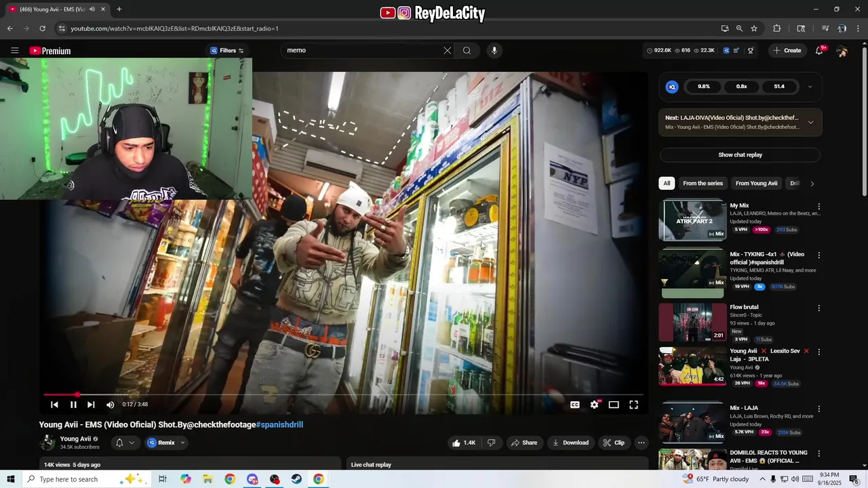Image resolution: width=868 pixels, height=488 pixels.
Task: Seek on the video progress bar
Action: 343,394
